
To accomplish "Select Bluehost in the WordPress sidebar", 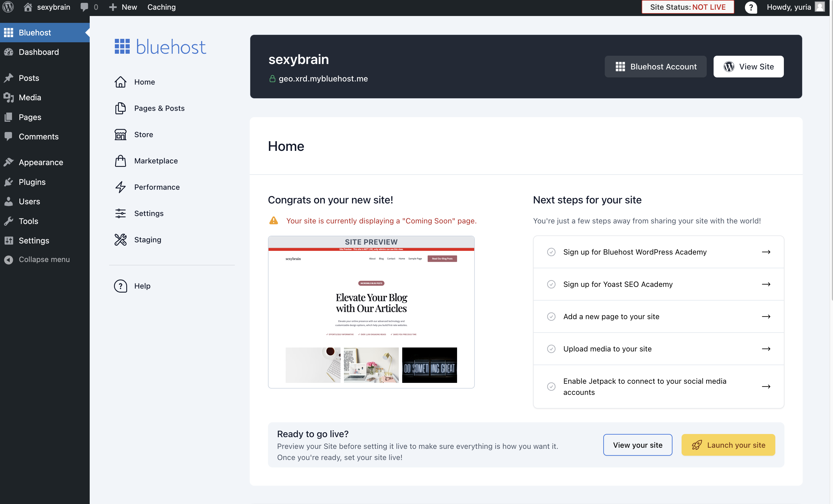I will 45,33.
